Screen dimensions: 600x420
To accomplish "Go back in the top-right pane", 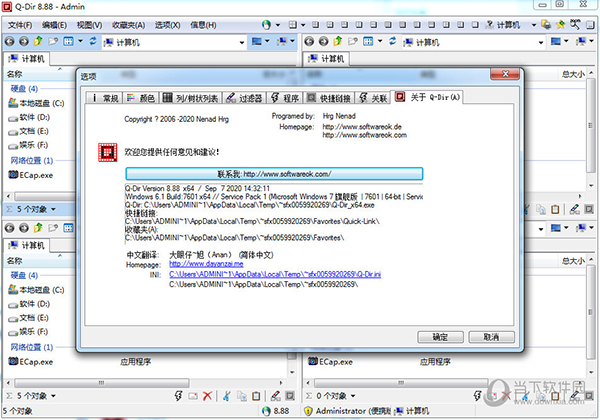I will point(309,41).
